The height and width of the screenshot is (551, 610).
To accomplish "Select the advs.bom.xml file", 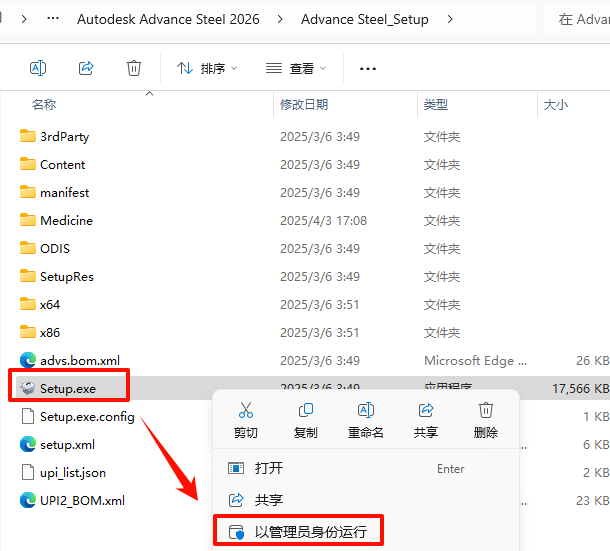I will pyautogui.click(x=70, y=361).
